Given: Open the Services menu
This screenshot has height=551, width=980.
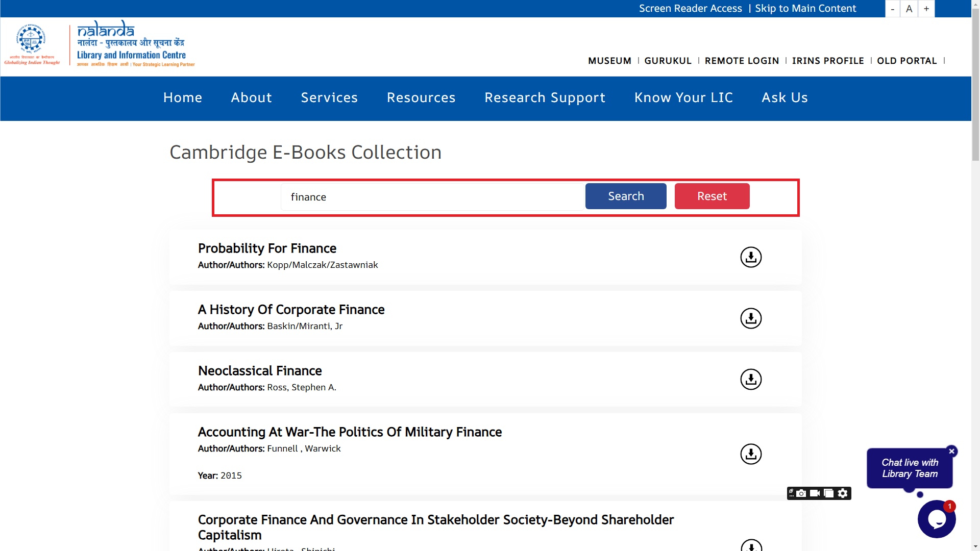Looking at the screenshot, I should point(329,97).
